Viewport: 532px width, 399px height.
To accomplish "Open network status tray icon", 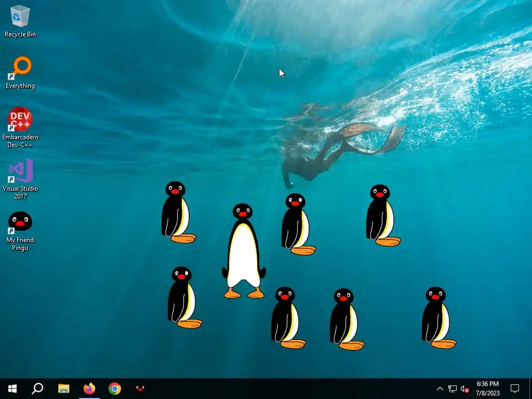I will click(x=453, y=389).
